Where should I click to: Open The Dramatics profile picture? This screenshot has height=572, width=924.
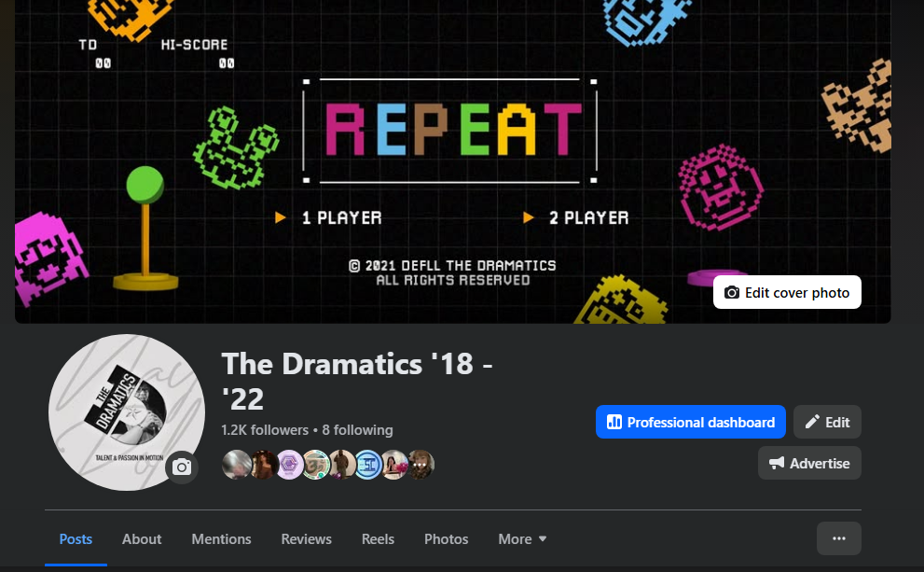click(126, 412)
